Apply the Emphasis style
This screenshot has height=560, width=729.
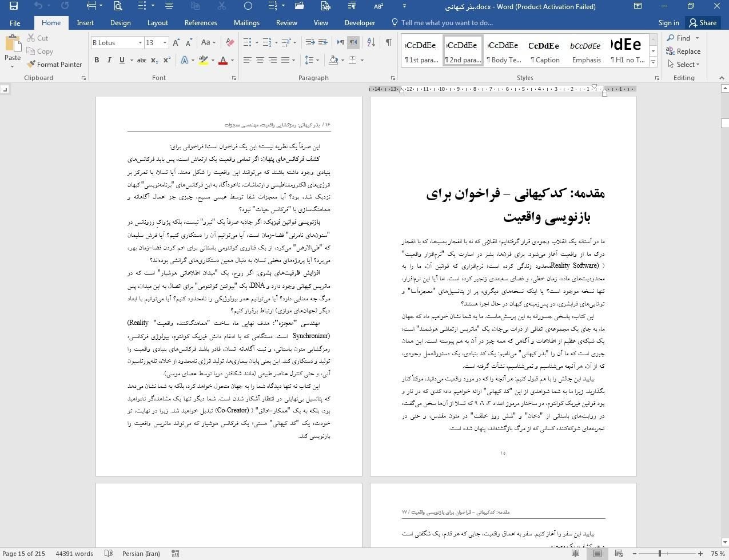586,50
